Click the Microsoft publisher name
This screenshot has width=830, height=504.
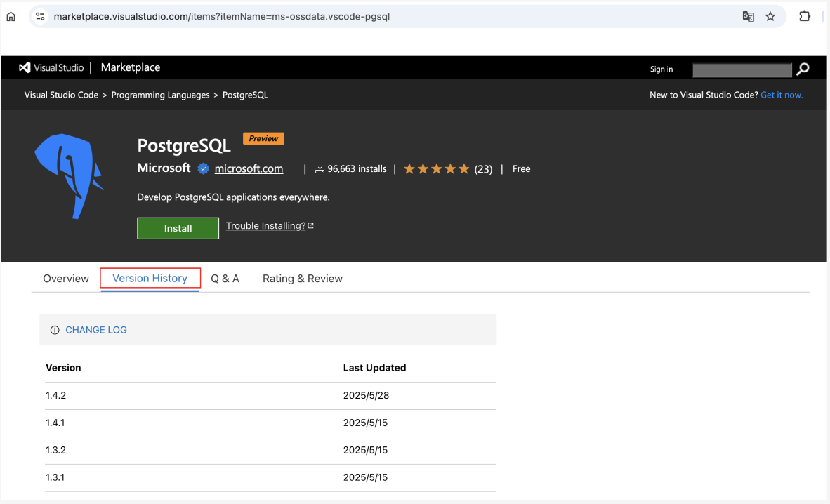coord(164,168)
